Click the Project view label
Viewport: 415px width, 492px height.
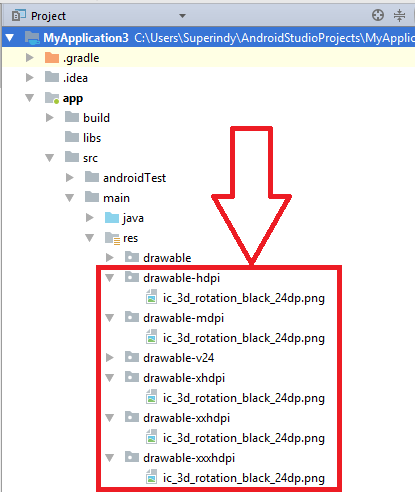[48, 16]
